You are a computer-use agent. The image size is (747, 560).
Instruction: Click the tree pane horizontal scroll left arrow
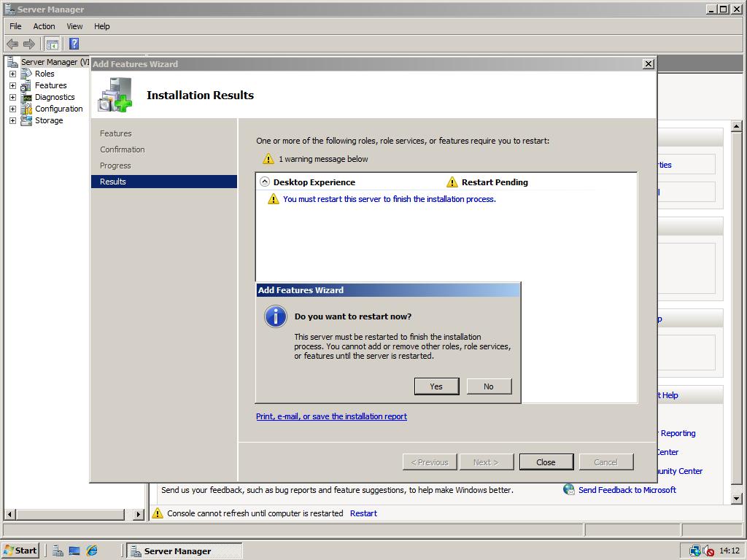10,514
